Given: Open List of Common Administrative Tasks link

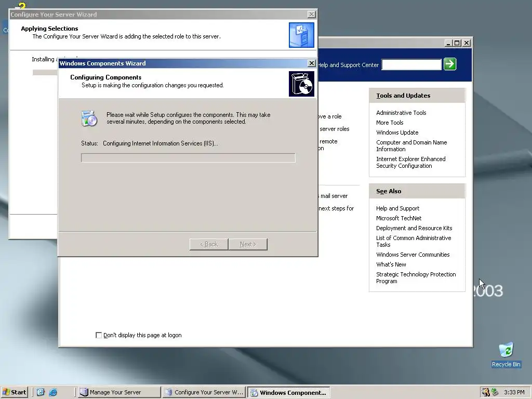Looking at the screenshot, I should [413, 241].
